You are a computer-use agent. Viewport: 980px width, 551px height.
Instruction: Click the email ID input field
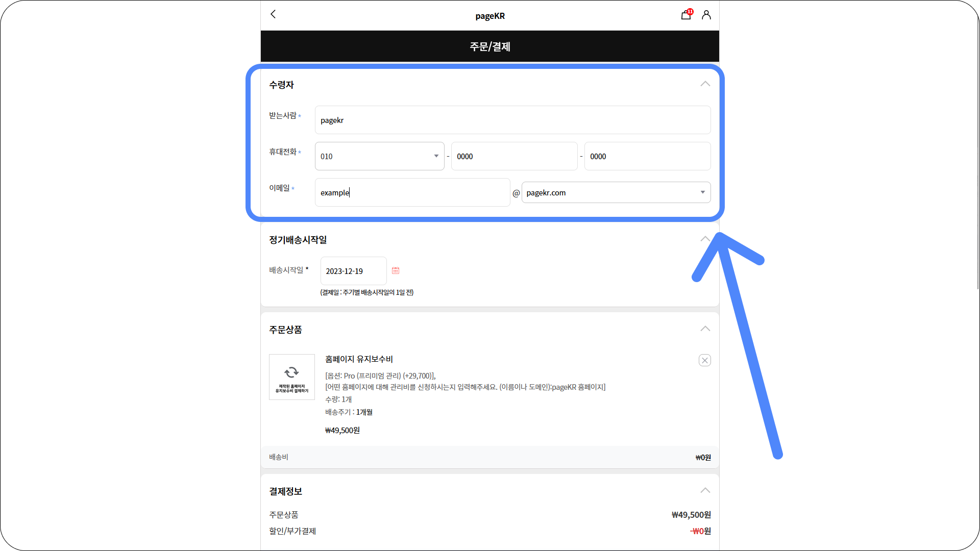click(412, 192)
